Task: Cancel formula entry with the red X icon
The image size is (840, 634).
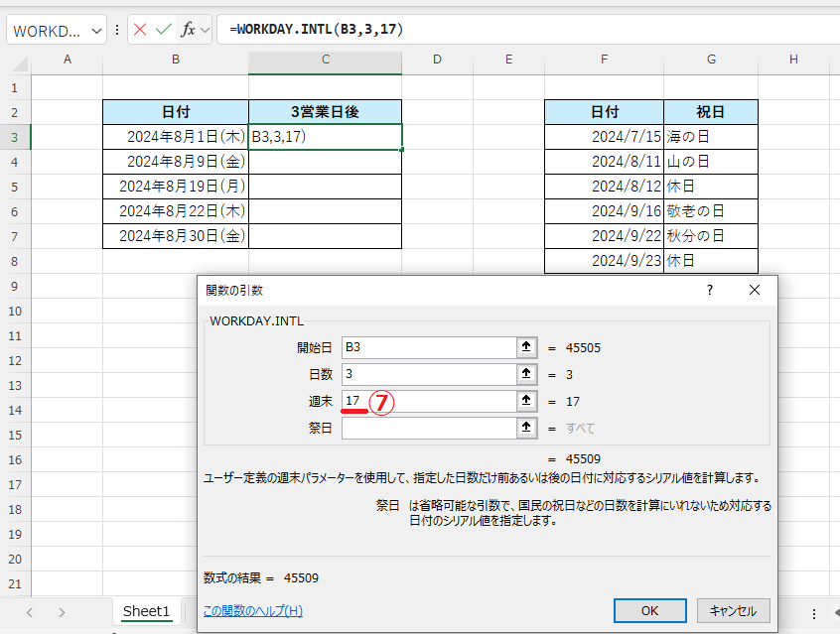Action: coord(140,30)
